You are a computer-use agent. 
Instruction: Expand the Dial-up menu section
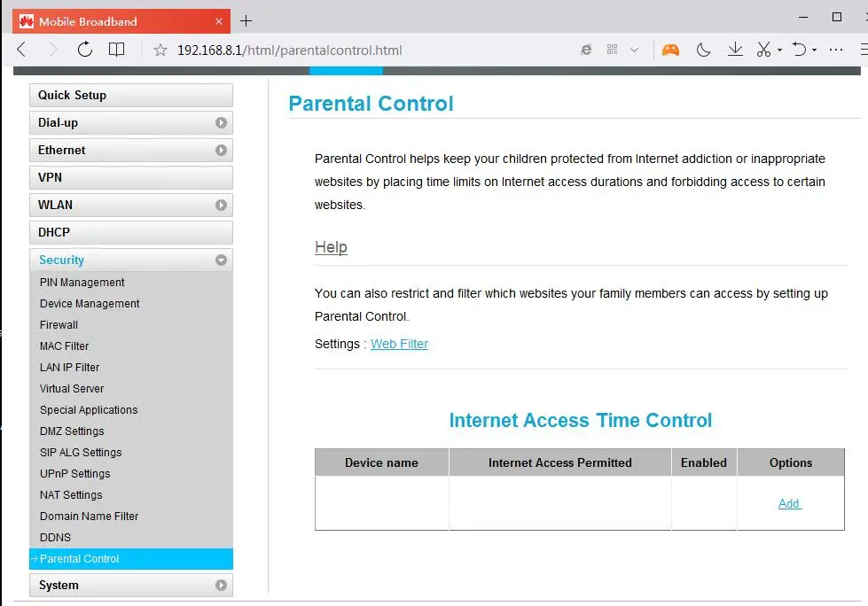pos(131,123)
